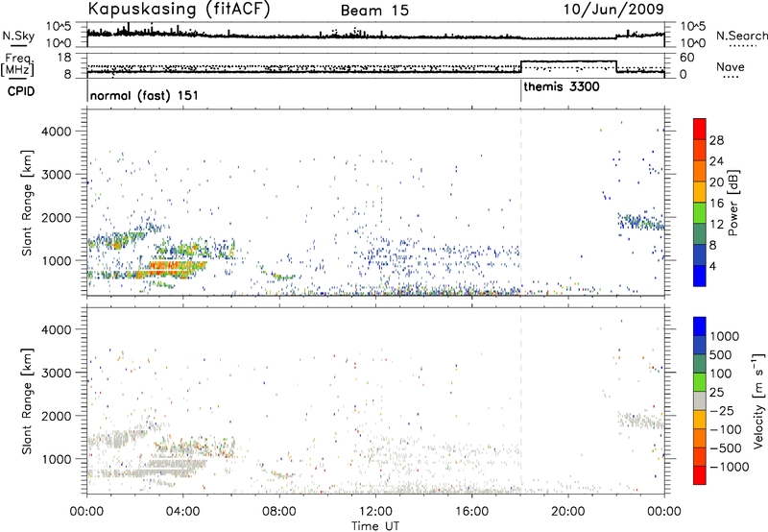Click the "Slant Range [km]" label of Velocity panel
Viewport: 768px width, 532px height.
click(x=27, y=400)
